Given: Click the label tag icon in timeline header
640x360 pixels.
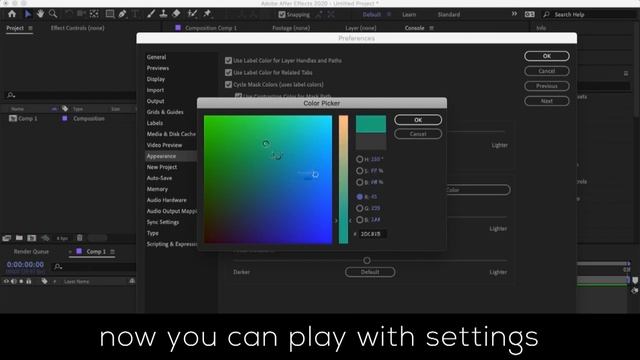Looking at the screenshot, I should (x=44, y=281).
